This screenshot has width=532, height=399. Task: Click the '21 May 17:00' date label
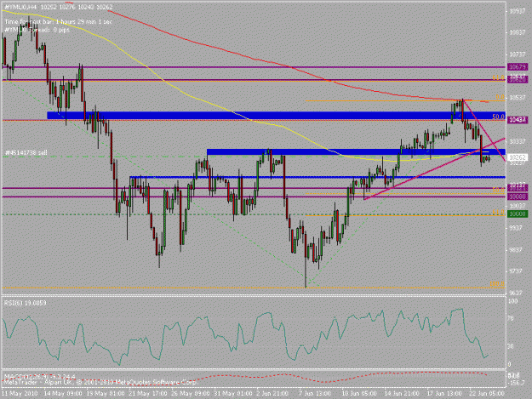(x=148, y=394)
